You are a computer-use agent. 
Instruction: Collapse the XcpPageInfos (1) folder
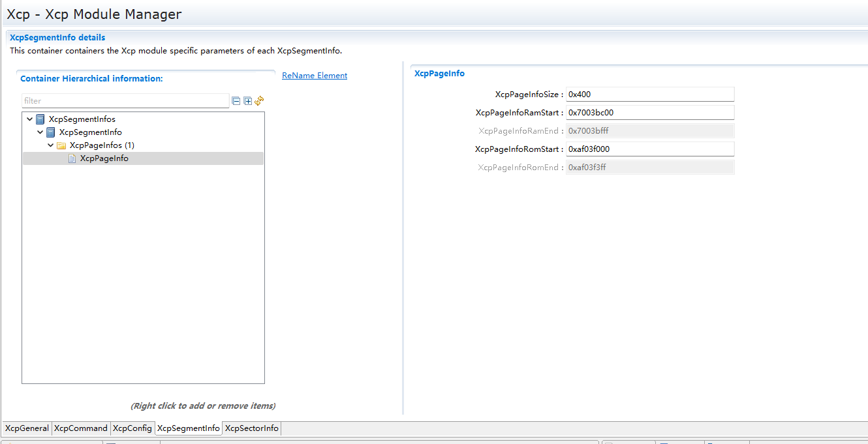51,145
